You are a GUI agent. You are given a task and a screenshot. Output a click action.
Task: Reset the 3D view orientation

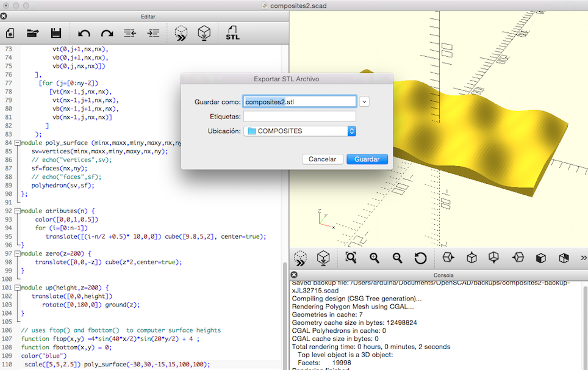420,258
